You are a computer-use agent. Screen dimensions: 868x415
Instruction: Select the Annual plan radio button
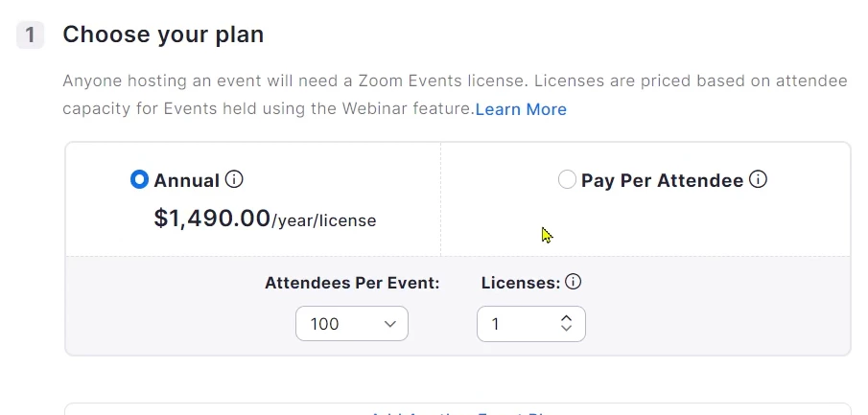140,180
